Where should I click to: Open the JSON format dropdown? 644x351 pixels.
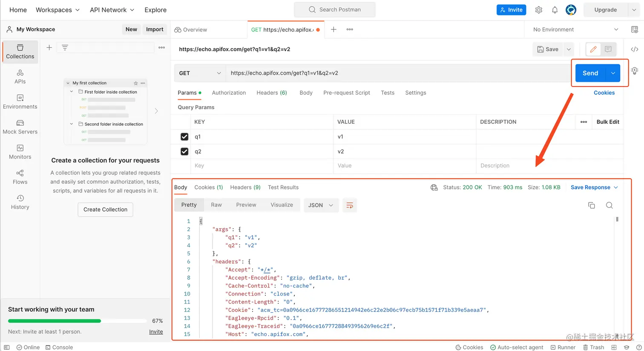(x=321, y=205)
